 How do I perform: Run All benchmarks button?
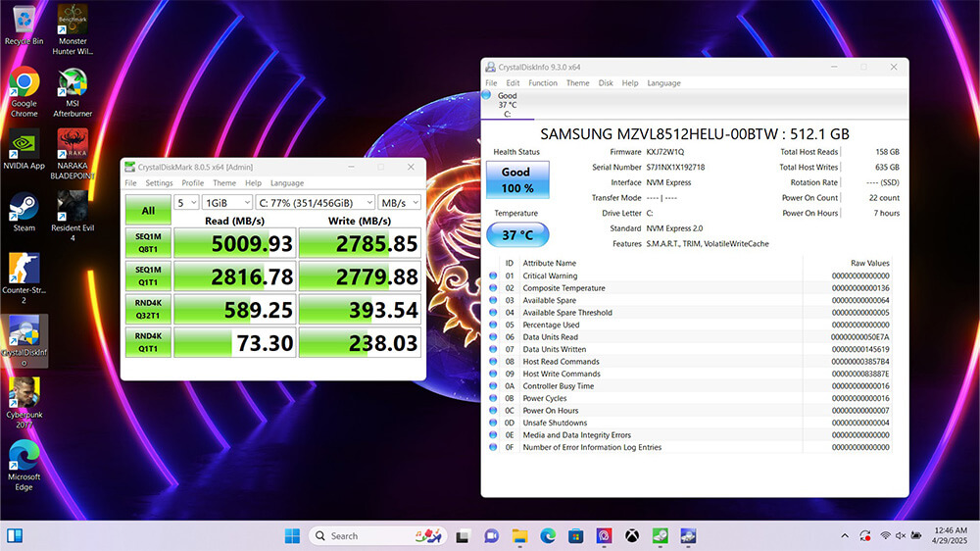pos(148,210)
